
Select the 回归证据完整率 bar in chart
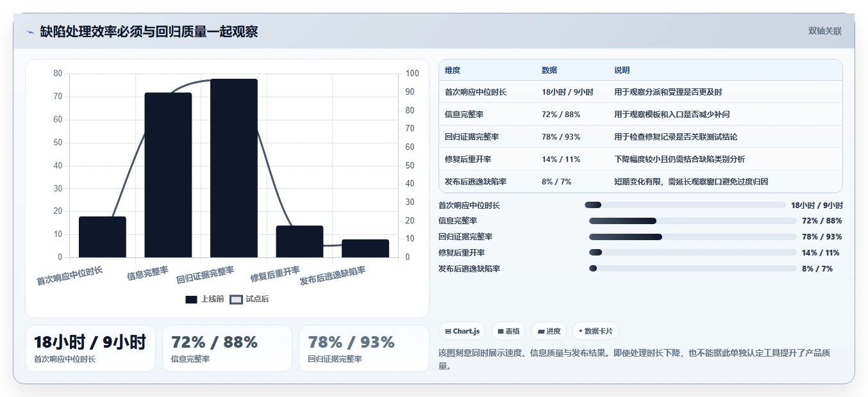[234, 168]
